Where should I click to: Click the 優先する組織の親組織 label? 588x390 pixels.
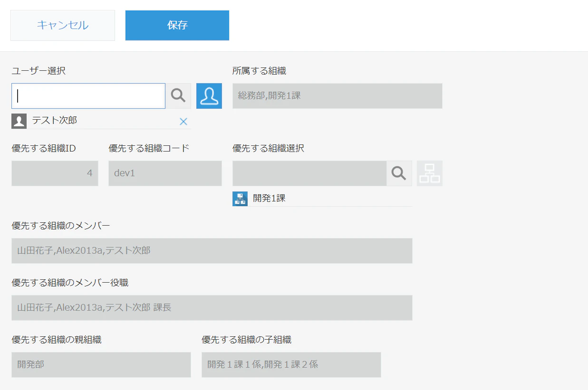(57, 340)
